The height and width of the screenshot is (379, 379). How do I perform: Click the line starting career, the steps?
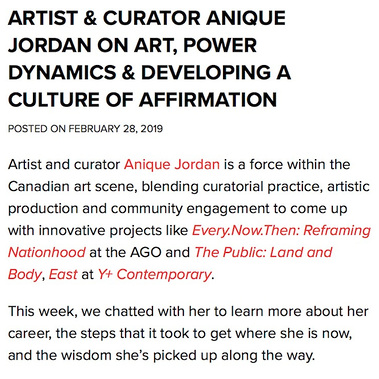180,334
